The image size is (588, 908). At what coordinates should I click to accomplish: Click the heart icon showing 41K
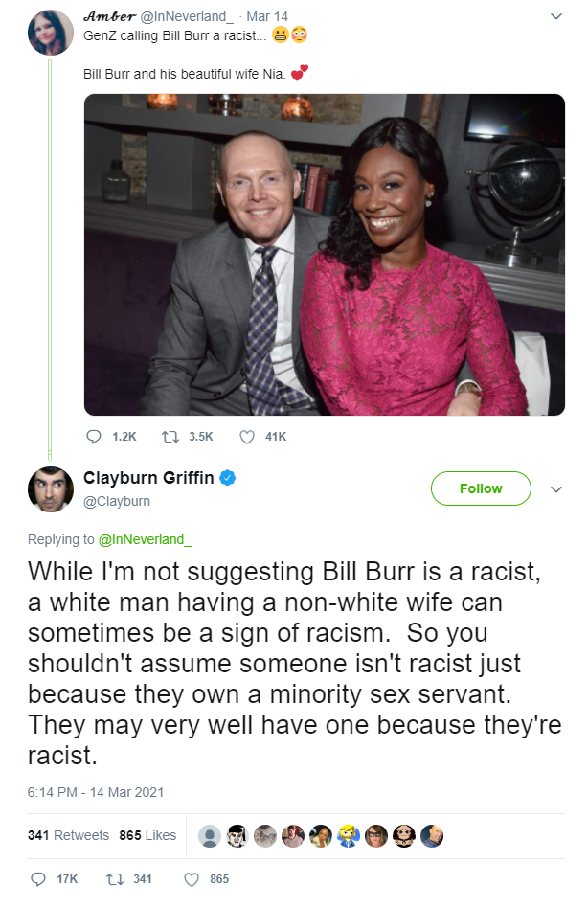pyautogui.click(x=247, y=437)
